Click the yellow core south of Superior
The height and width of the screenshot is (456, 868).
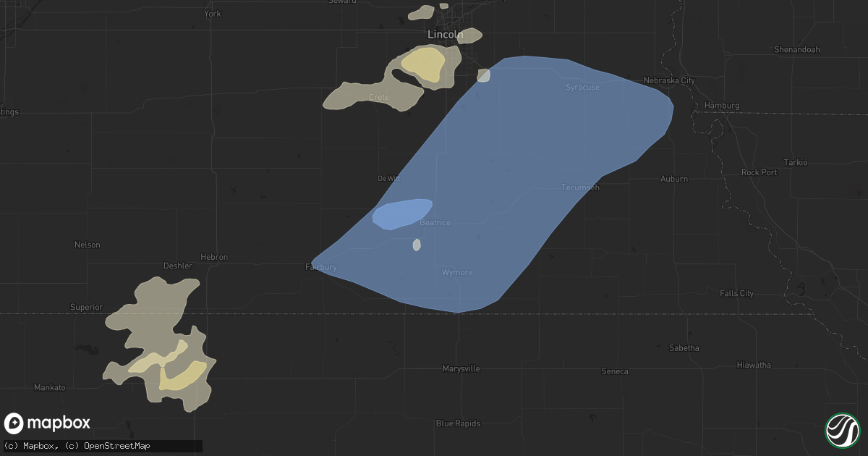[182, 376]
